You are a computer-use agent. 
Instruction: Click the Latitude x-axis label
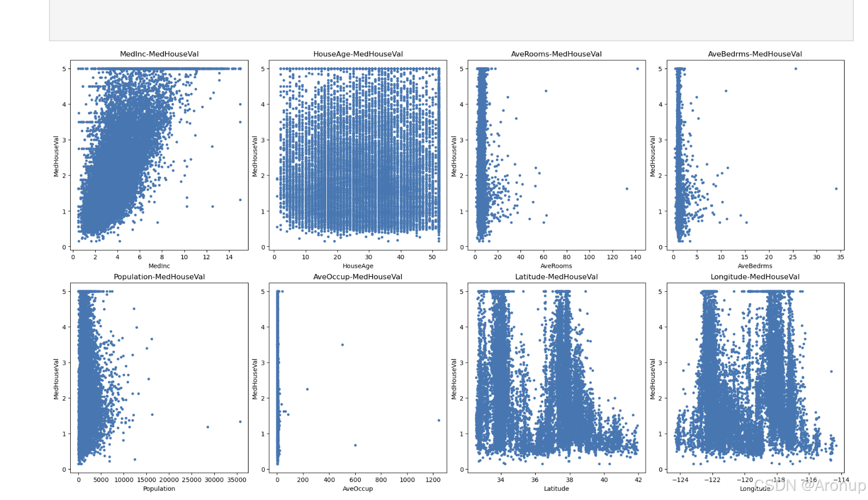coord(556,489)
